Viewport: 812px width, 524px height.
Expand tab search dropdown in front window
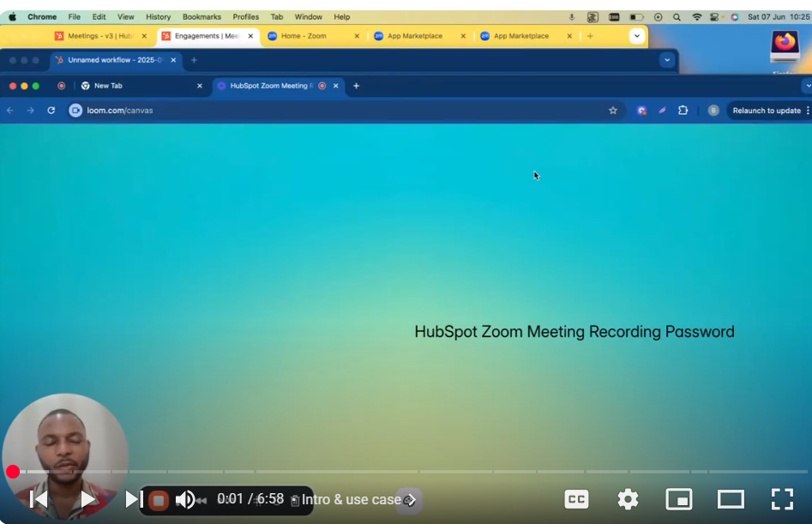click(808, 86)
